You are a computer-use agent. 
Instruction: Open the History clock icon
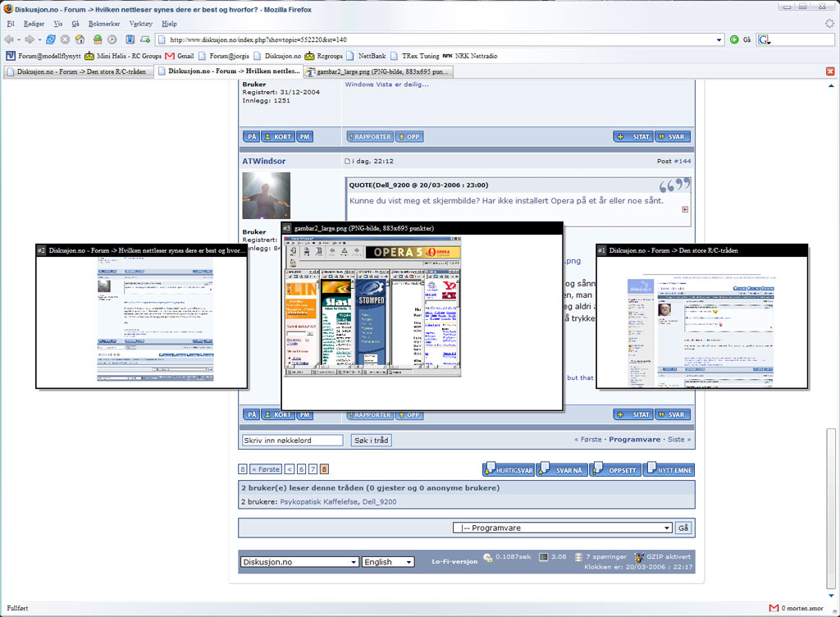tap(112, 39)
